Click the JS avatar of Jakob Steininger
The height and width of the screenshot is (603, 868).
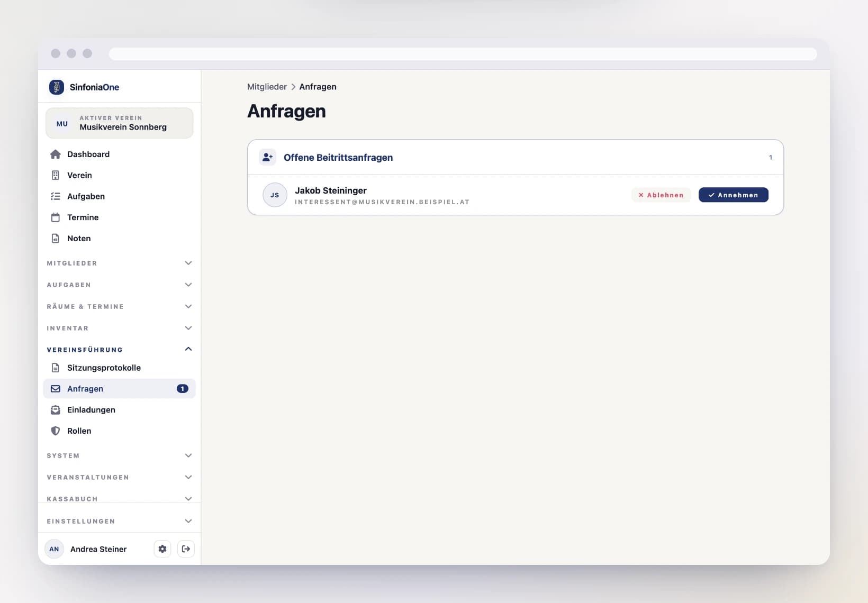(275, 195)
